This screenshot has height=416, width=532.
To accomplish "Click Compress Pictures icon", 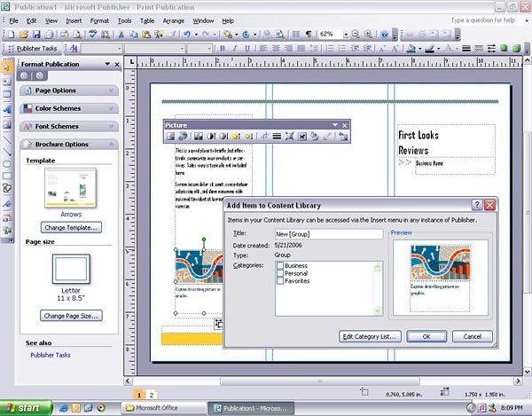I will [x=289, y=137].
